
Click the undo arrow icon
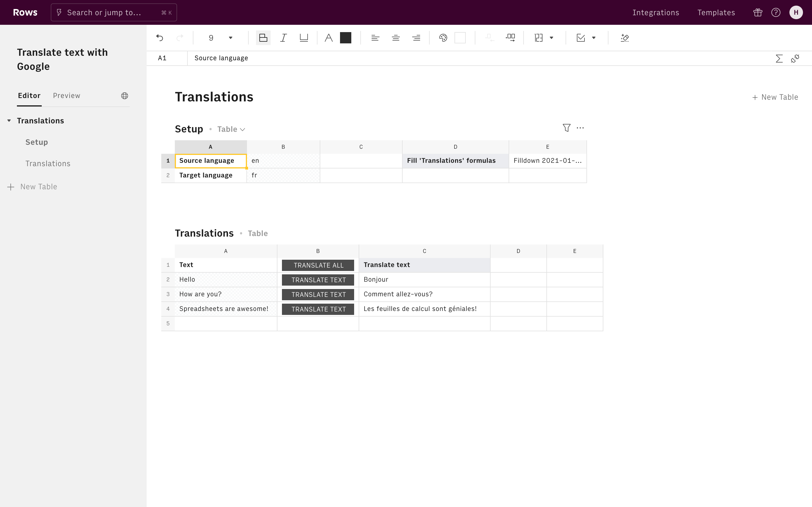[x=160, y=38]
